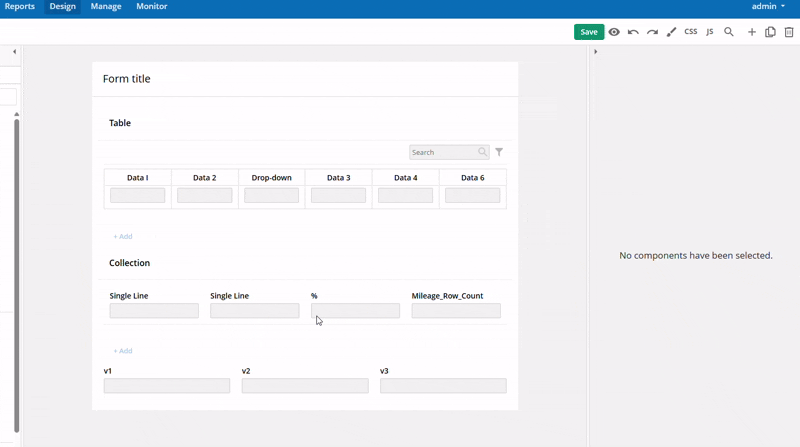
Task: Click + Add under the Table
Action: (x=123, y=237)
